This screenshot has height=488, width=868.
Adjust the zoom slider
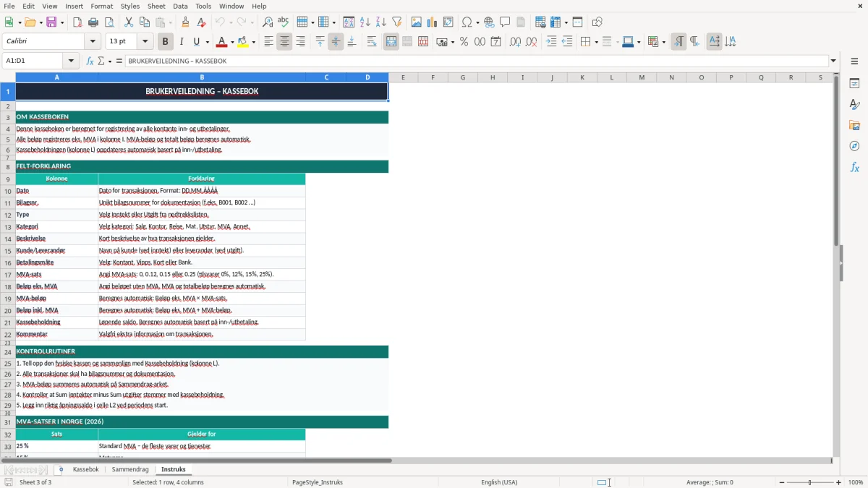pyautogui.click(x=810, y=482)
